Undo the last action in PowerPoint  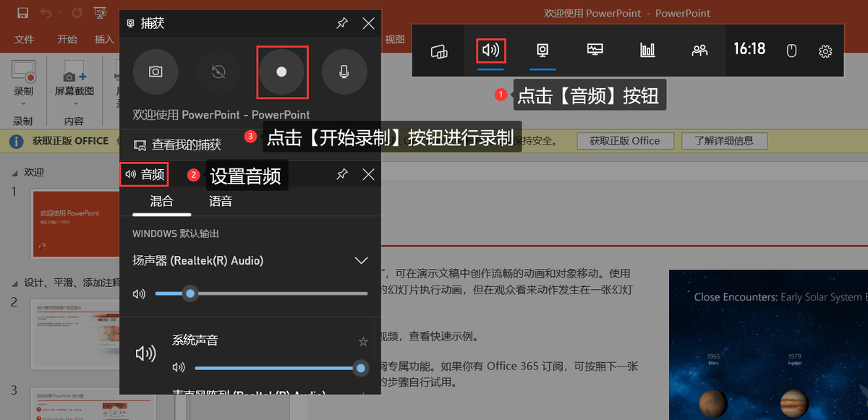pyautogui.click(x=48, y=13)
